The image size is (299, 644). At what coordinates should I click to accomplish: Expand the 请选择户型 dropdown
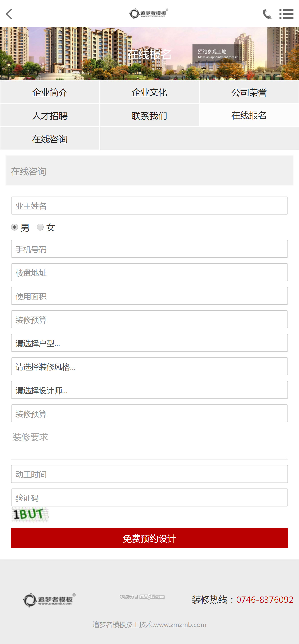tap(149, 343)
